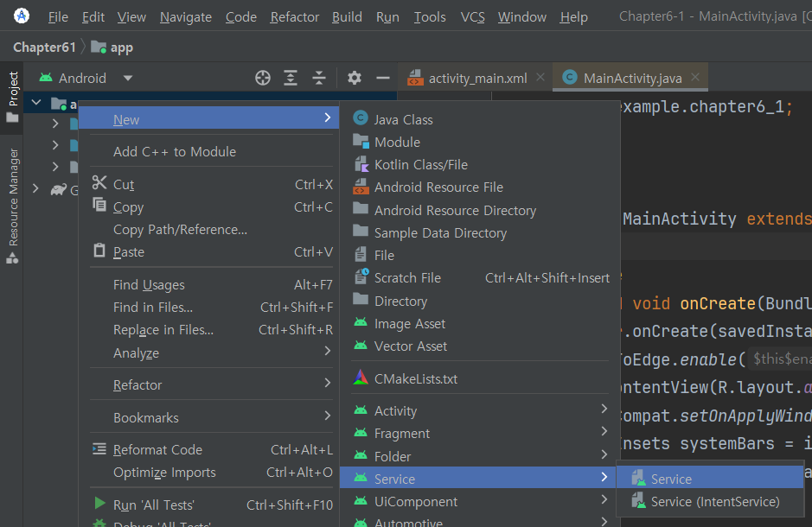
Task: Open the VCS menu
Action: coord(472,17)
